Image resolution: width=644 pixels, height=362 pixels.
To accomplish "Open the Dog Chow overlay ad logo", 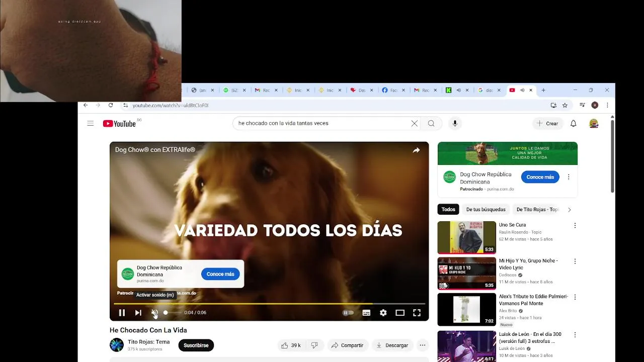I will [128, 274].
